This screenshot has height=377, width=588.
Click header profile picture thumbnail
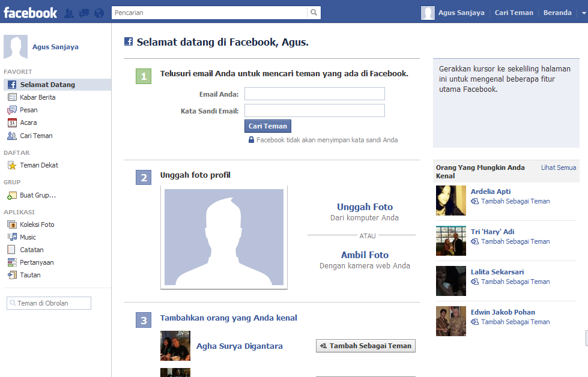pyautogui.click(x=428, y=13)
